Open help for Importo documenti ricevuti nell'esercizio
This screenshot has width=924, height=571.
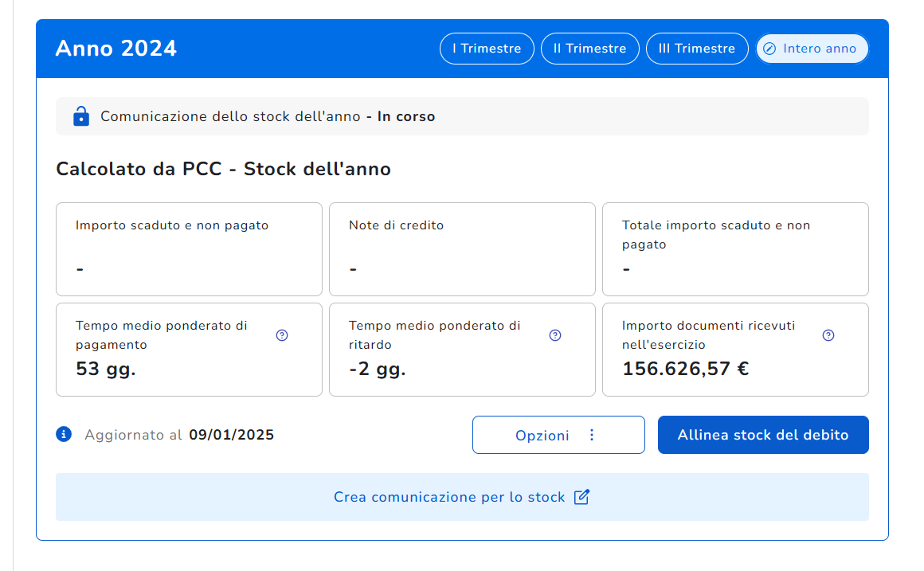tap(828, 335)
